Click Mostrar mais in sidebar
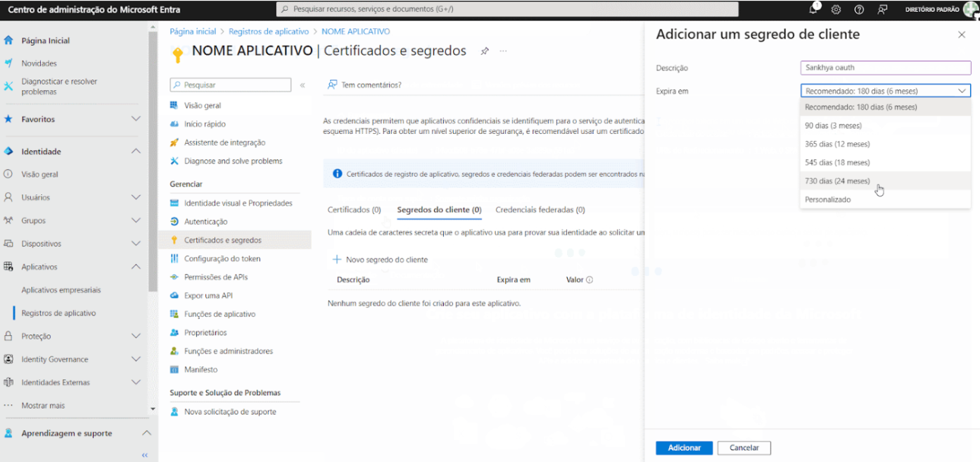This screenshot has height=462, width=980. (x=43, y=406)
